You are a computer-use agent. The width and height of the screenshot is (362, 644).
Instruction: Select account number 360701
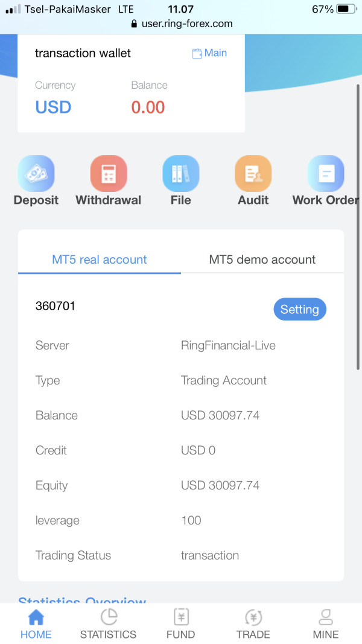(x=56, y=306)
